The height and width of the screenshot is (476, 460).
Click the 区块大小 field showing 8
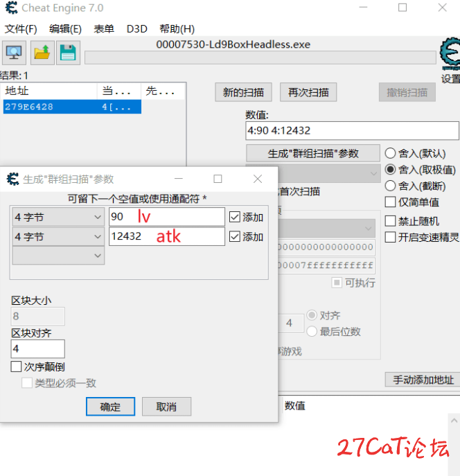[38, 316]
